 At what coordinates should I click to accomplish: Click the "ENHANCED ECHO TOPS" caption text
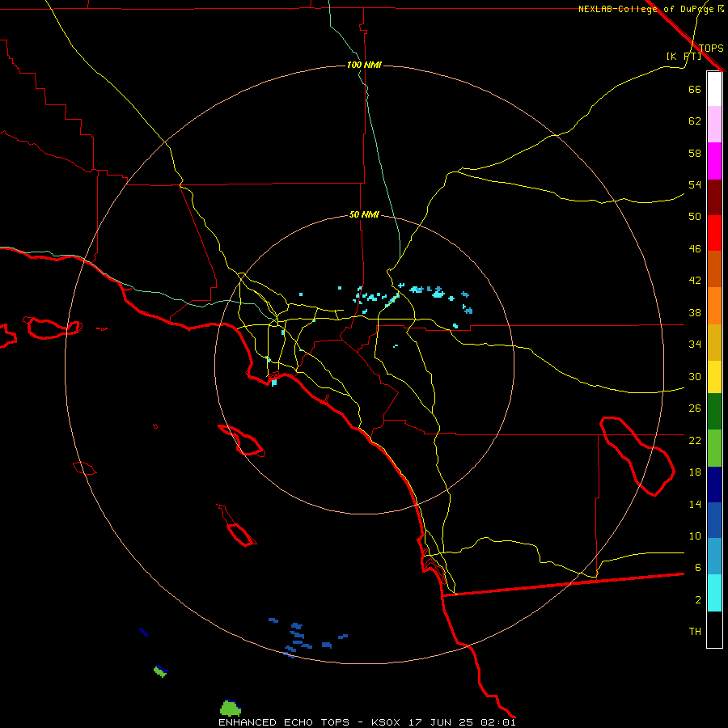(x=284, y=722)
